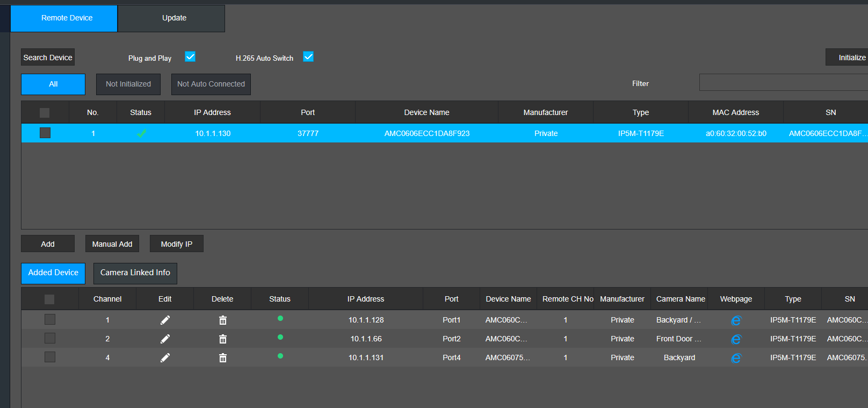Open webpage for camera 10.1.1.128

coord(736,320)
